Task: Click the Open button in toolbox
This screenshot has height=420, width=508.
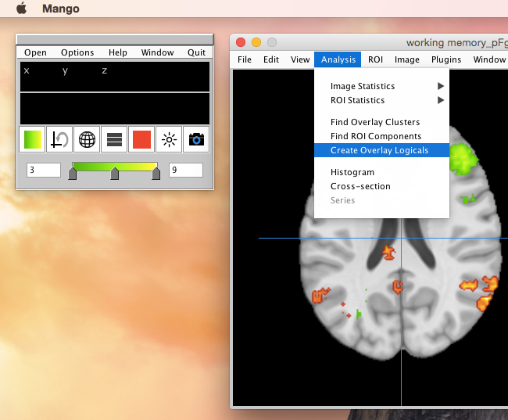Action: (x=35, y=52)
